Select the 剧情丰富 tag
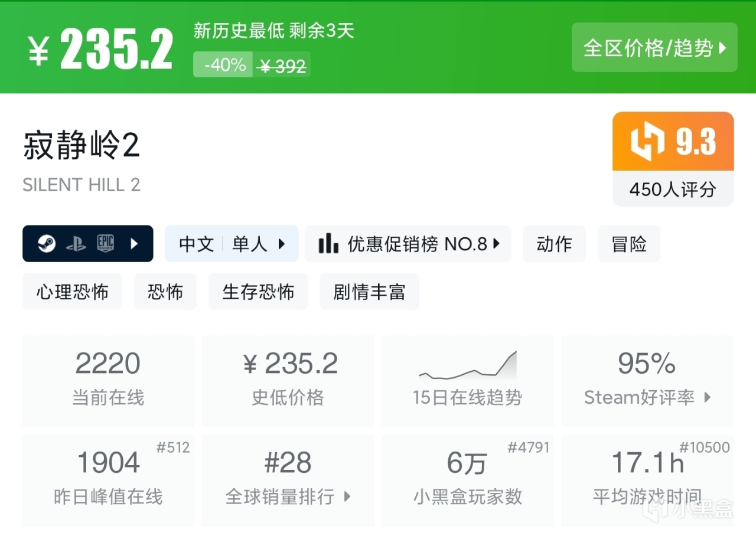This screenshot has width=756, height=536. (369, 292)
